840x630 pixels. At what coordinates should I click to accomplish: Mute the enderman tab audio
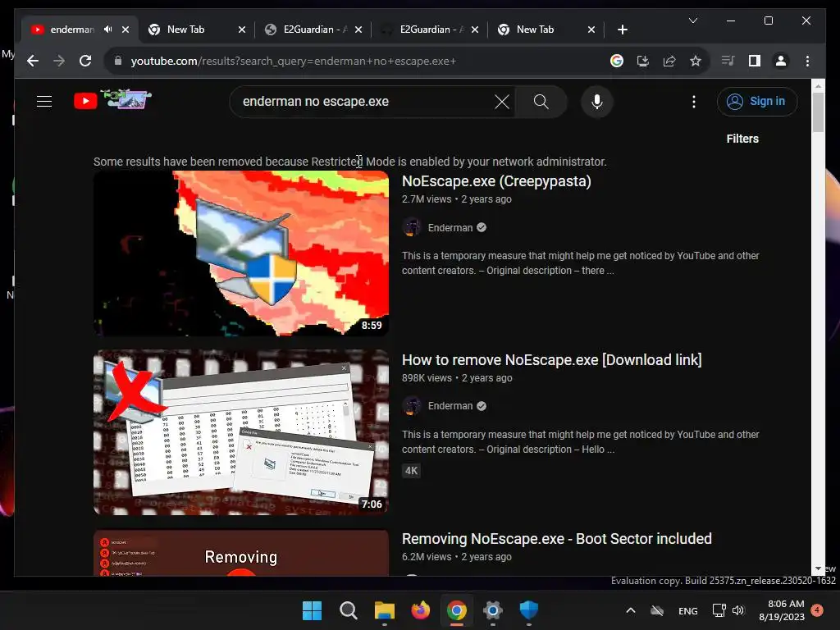pyautogui.click(x=108, y=30)
